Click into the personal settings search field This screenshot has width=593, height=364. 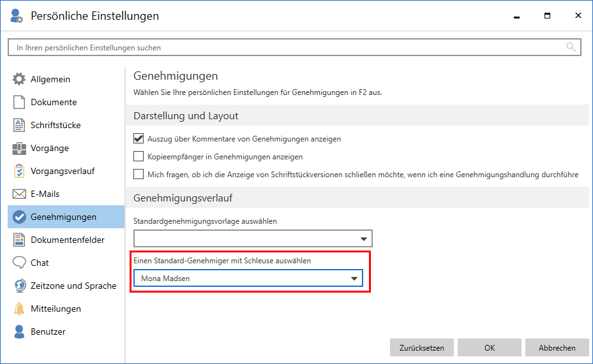pos(287,48)
